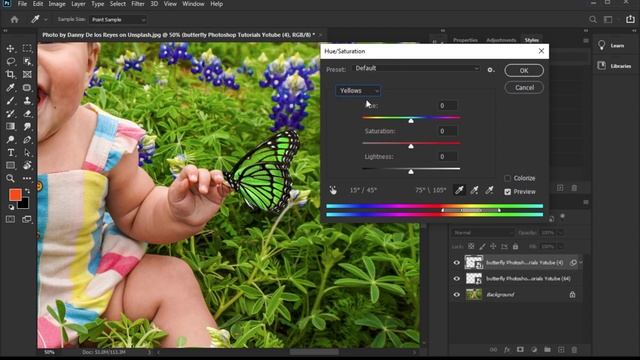Image resolution: width=640 pixels, height=360 pixels.
Task: Toggle Quick Mask mode
Action: coord(11,219)
